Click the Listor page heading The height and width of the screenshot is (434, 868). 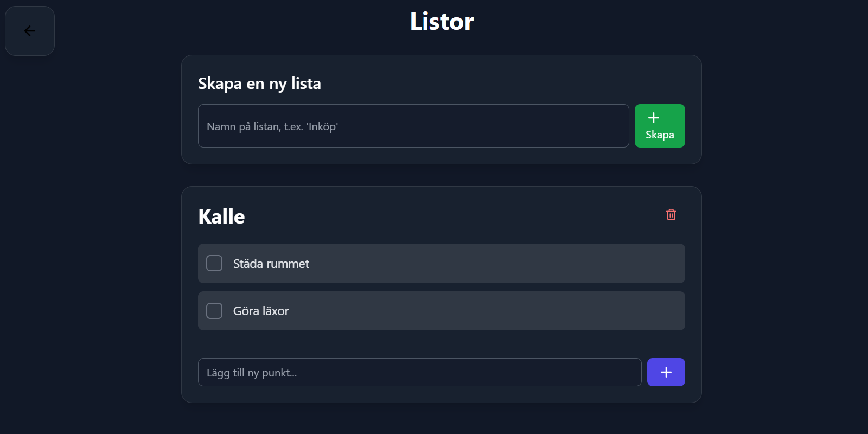(442, 22)
